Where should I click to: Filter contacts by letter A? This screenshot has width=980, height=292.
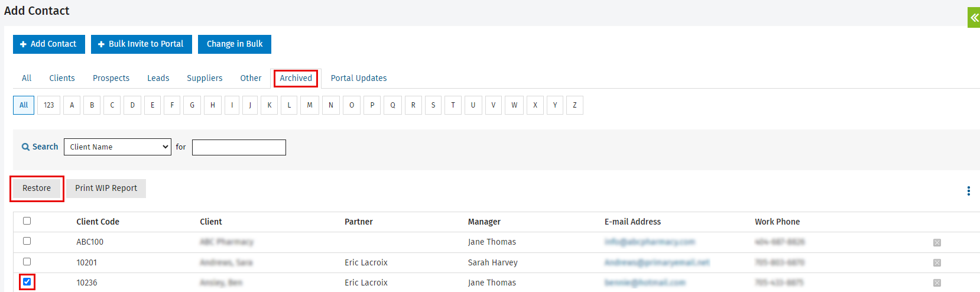coord(72,105)
